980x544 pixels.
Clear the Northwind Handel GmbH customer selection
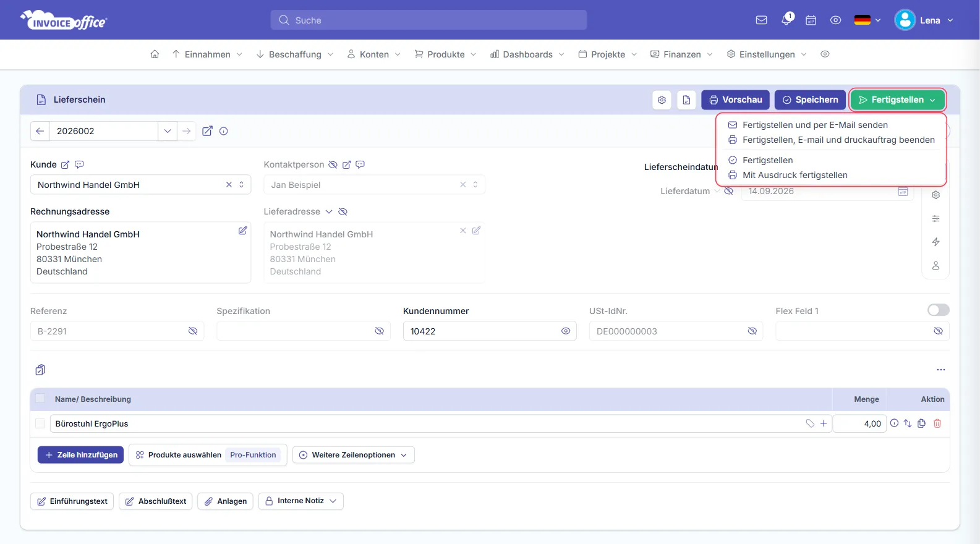click(229, 185)
